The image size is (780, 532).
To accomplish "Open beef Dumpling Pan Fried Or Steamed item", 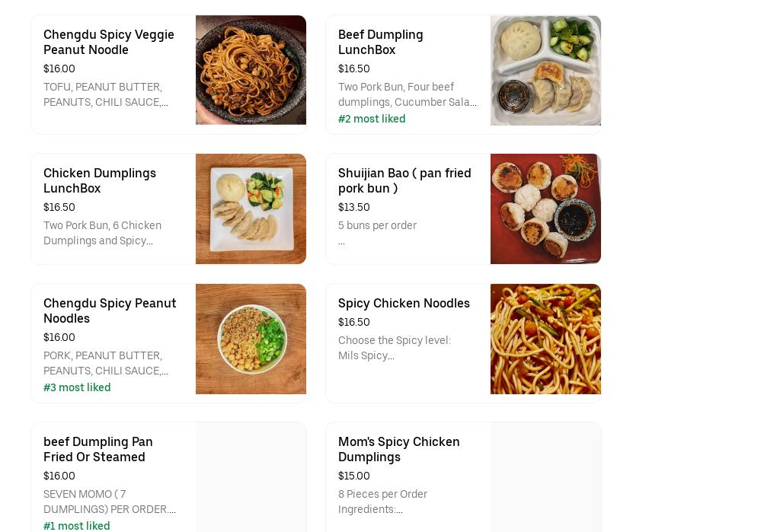I will [98, 449].
